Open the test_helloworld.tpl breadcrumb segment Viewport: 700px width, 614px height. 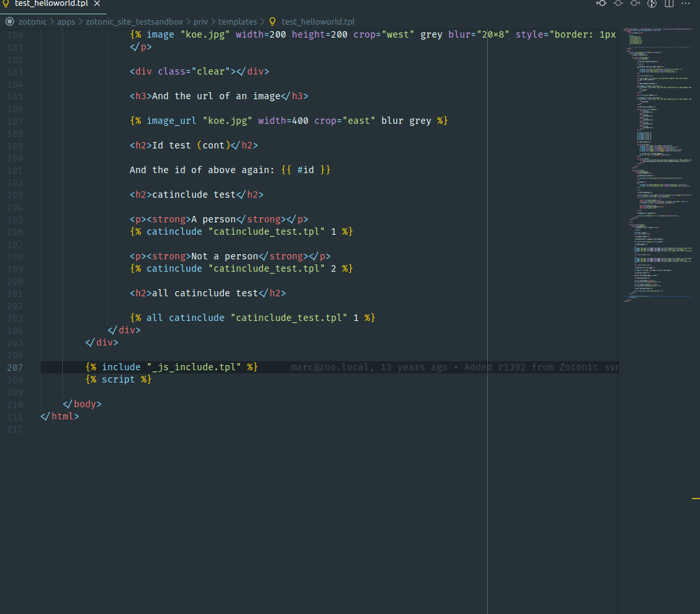(x=318, y=21)
